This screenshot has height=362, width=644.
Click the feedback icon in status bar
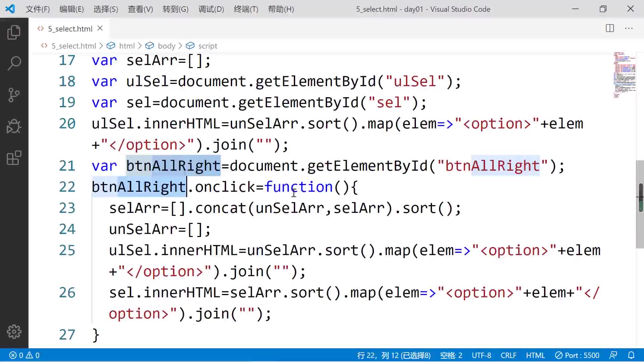click(x=613, y=355)
